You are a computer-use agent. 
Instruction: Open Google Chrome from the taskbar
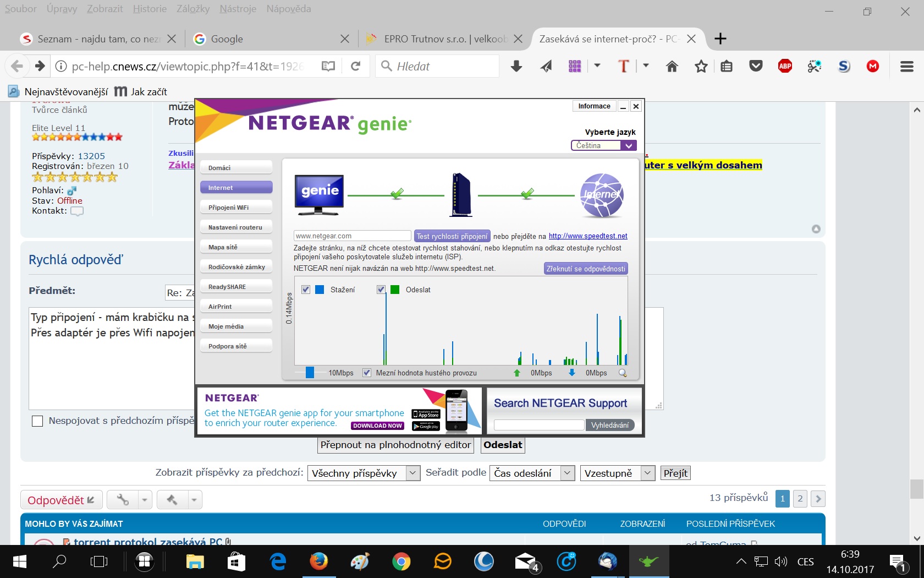tap(401, 561)
